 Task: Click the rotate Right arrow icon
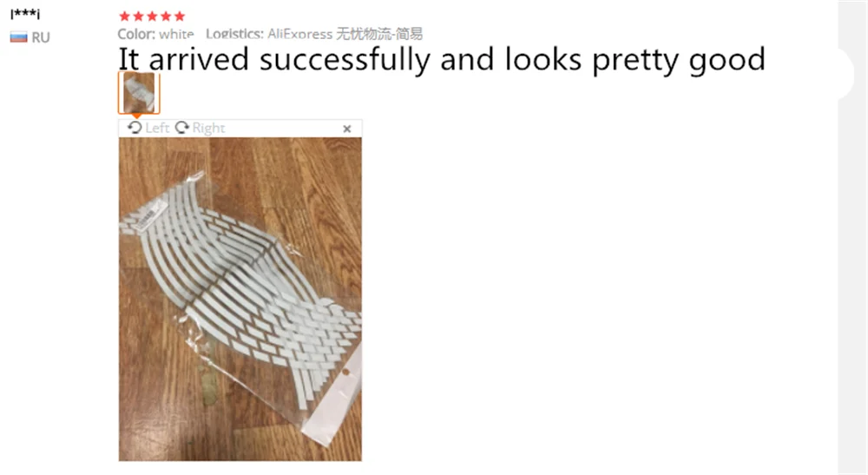coord(182,128)
